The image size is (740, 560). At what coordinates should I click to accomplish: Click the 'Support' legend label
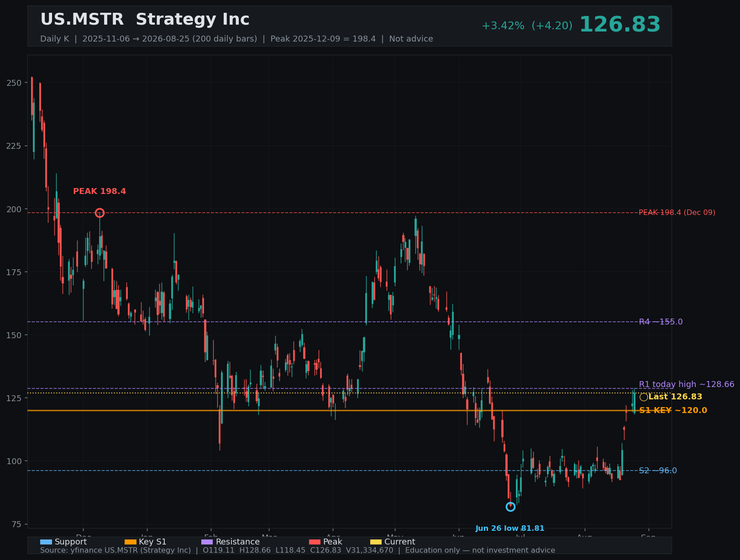coord(71,542)
